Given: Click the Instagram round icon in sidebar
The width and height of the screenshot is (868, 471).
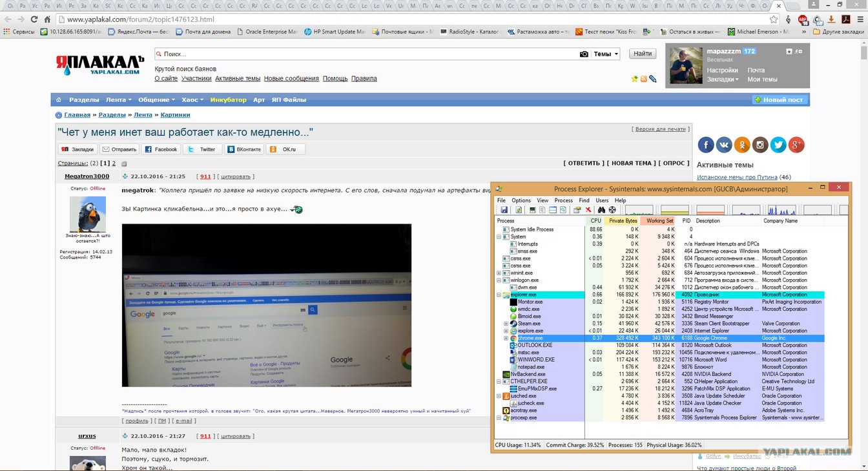Looking at the screenshot, I should pos(760,145).
